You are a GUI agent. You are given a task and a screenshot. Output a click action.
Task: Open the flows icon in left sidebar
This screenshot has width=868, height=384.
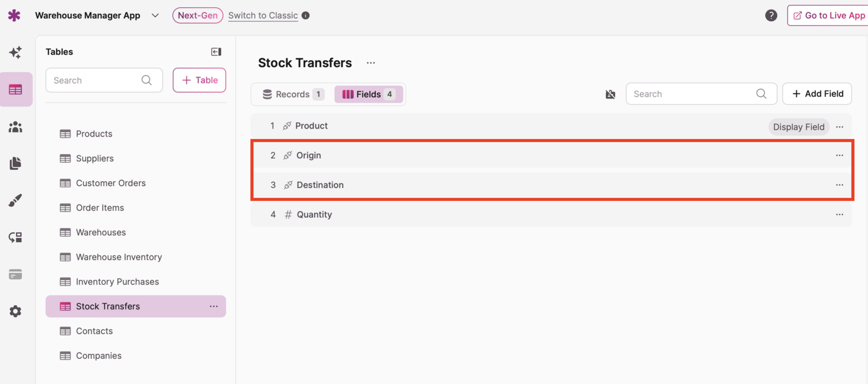point(16,237)
